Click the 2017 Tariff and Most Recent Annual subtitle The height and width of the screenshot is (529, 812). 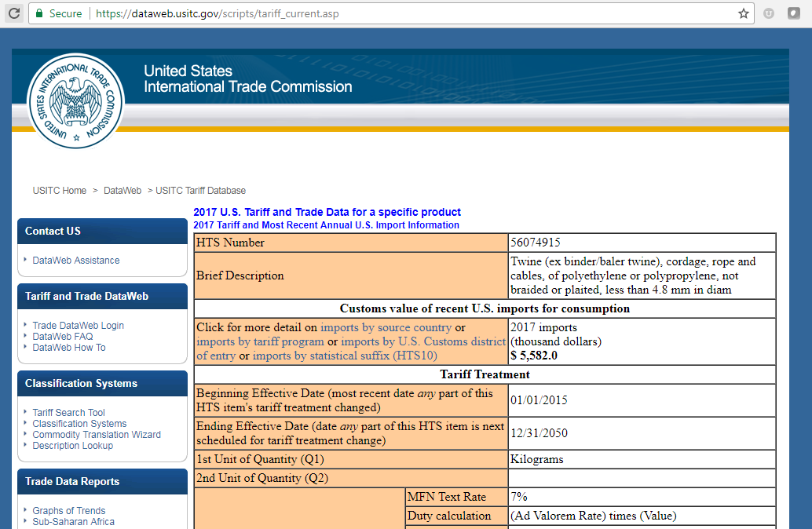click(x=326, y=225)
